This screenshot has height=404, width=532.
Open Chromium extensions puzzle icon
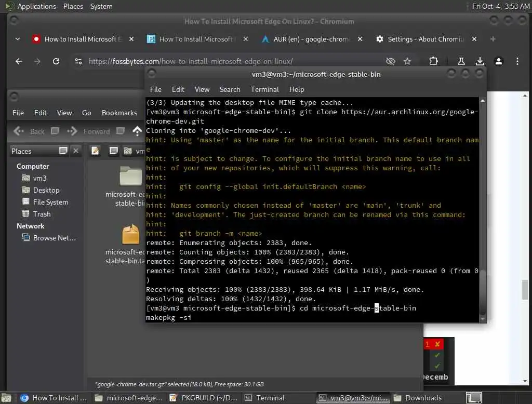433,61
